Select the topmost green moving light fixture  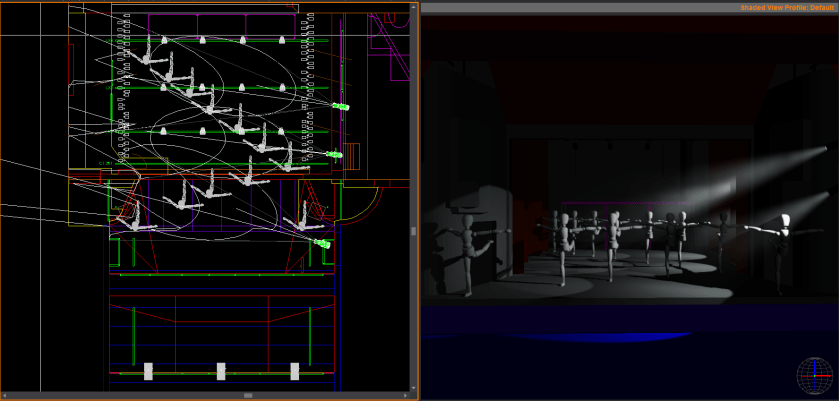[341, 106]
